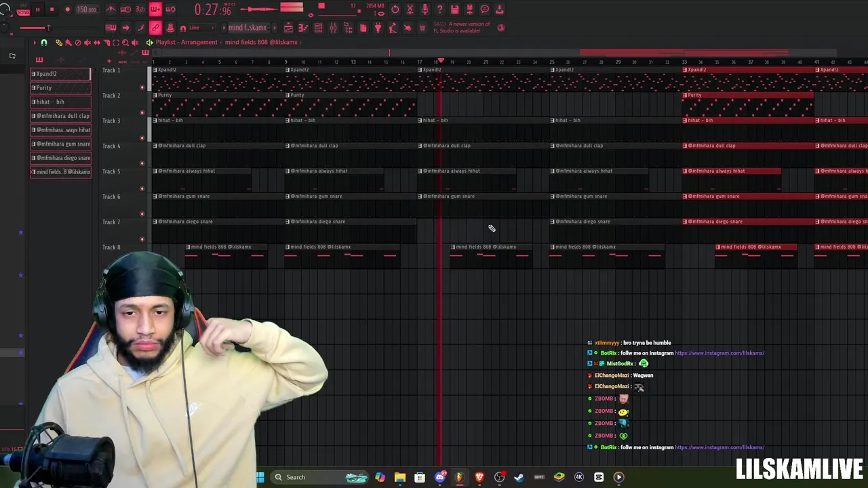868x488 pixels.
Task: Select @mfmihara diego snare in picker
Action: pyautogui.click(x=60, y=158)
